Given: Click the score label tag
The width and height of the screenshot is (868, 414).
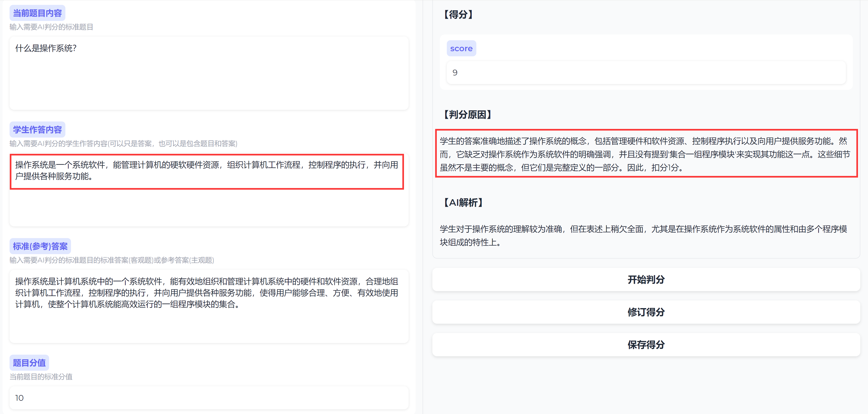Looking at the screenshot, I should [x=461, y=48].
